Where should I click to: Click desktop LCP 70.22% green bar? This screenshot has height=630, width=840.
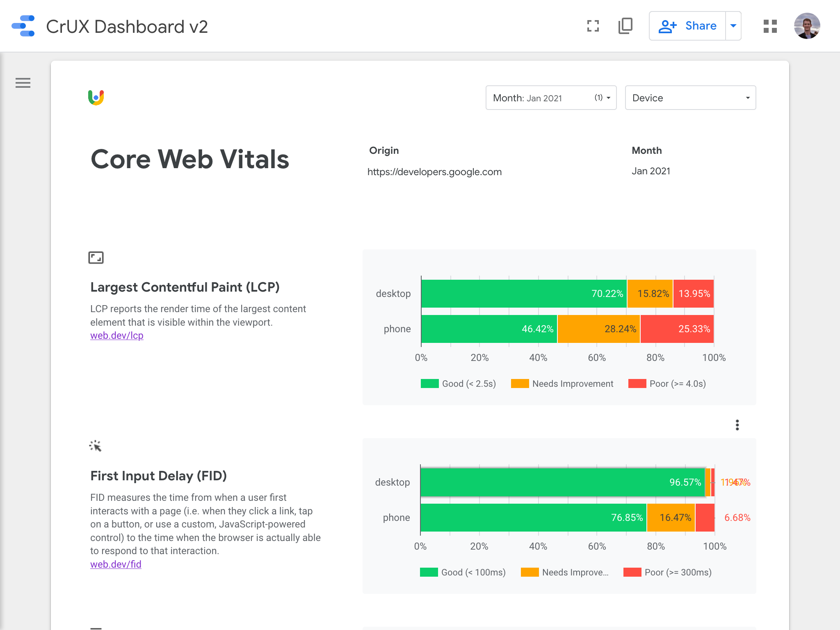(523, 294)
